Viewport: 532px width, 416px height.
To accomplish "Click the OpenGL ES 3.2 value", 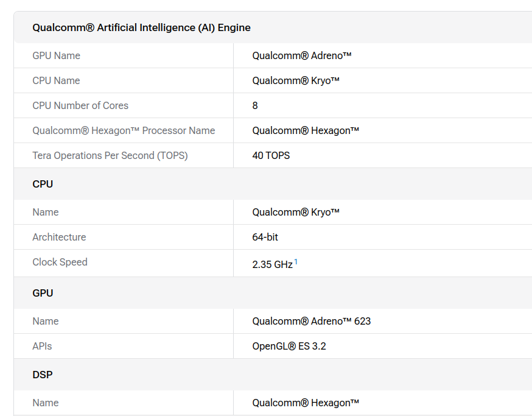I will (x=289, y=346).
